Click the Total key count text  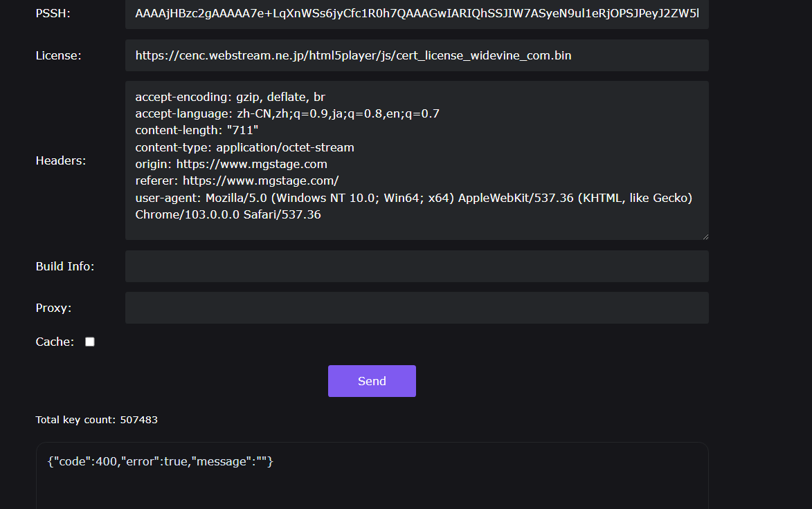(96, 420)
